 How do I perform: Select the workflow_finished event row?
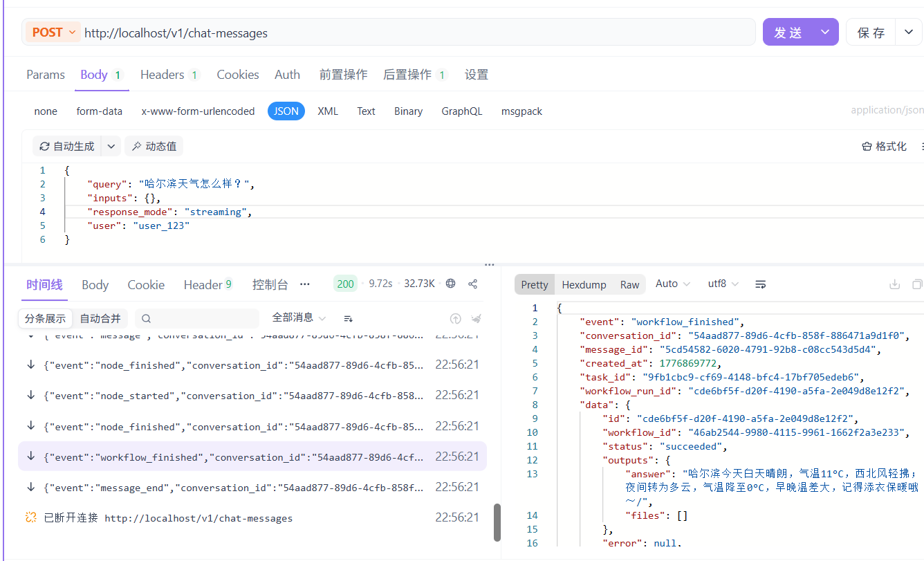pyautogui.click(x=252, y=457)
